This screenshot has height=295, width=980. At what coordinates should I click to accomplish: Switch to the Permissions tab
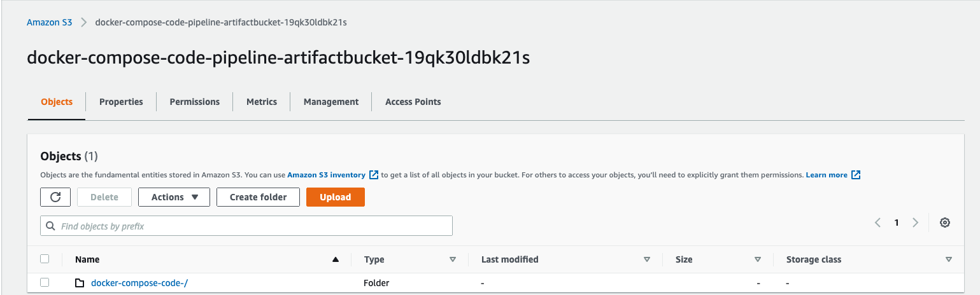(195, 102)
